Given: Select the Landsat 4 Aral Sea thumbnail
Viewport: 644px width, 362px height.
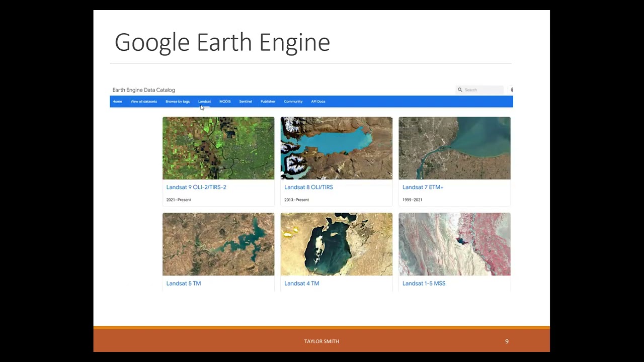Looking at the screenshot, I should click(336, 244).
